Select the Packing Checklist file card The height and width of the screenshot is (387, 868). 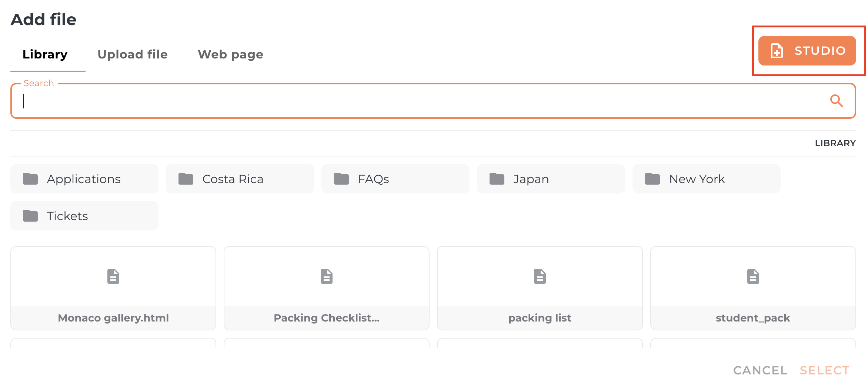click(x=327, y=288)
